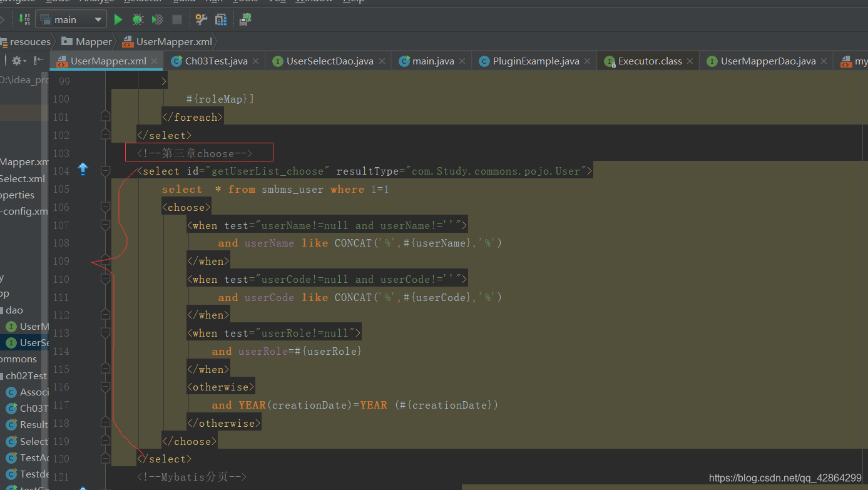Select the dao folder in project tree
This screenshot has width=868, height=490.
point(14,310)
